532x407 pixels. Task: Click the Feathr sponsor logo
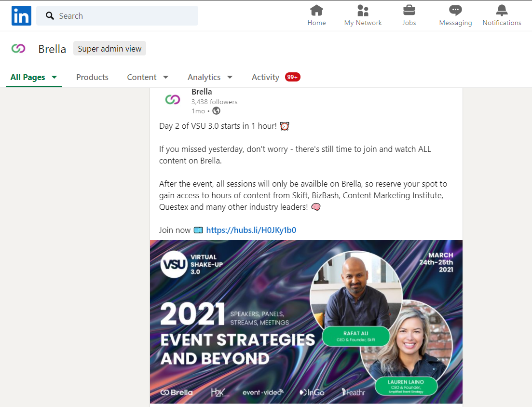[353, 393]
